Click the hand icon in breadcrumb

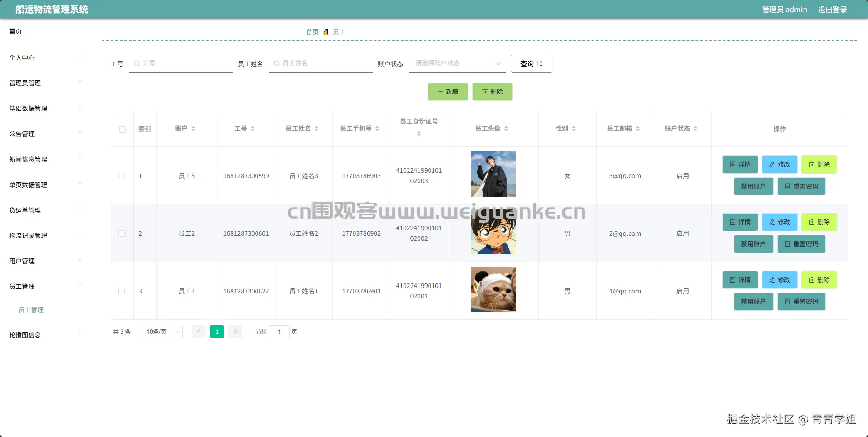pyautogui.click(x=325, y=32)
